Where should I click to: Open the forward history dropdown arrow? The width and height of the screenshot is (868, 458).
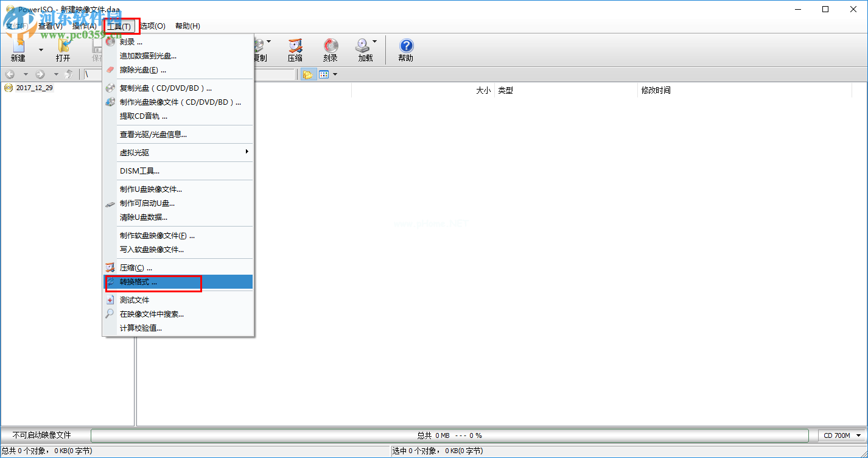coord(56,74)
